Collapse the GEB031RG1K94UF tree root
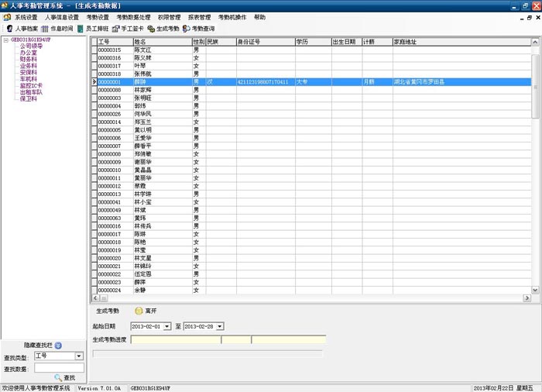This screenshot has height=392, width=542. point(6,40)
